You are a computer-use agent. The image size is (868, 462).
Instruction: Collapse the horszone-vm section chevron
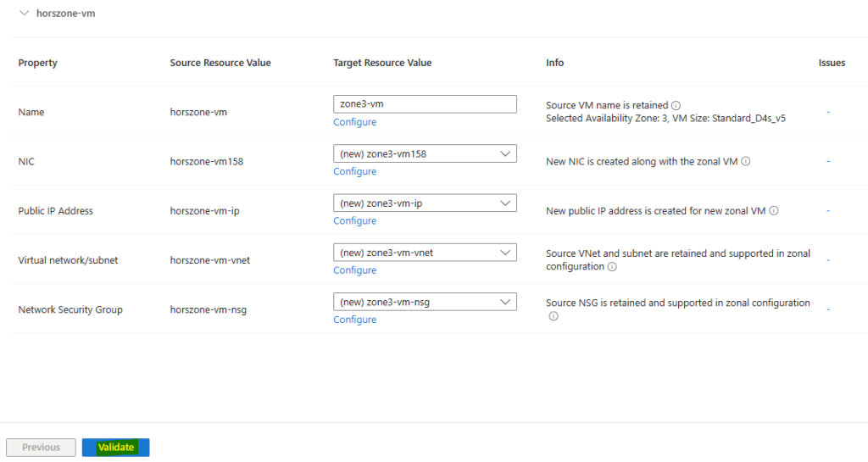(24, 14)
